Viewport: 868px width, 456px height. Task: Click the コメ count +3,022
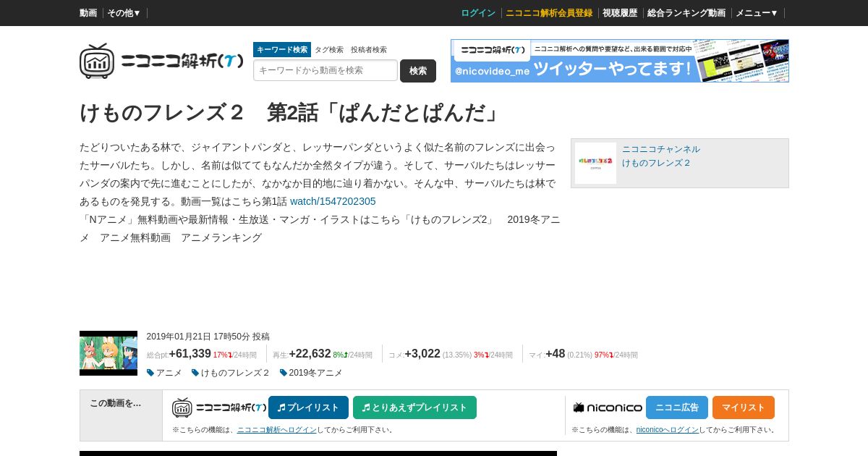click(422, 354)
